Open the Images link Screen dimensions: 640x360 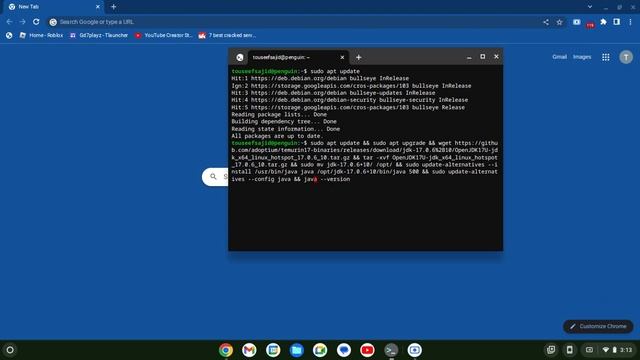tap(582, 57)
